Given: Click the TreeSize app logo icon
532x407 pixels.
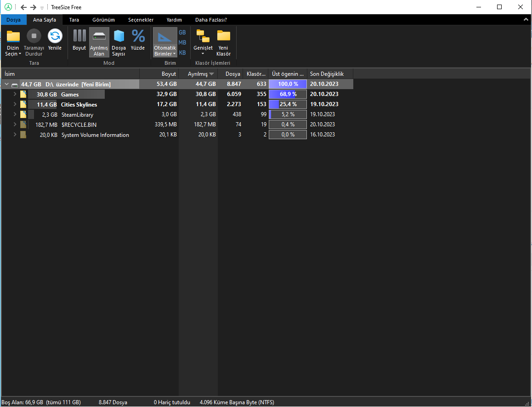Looking at the screenshot, I should [8, 7].
